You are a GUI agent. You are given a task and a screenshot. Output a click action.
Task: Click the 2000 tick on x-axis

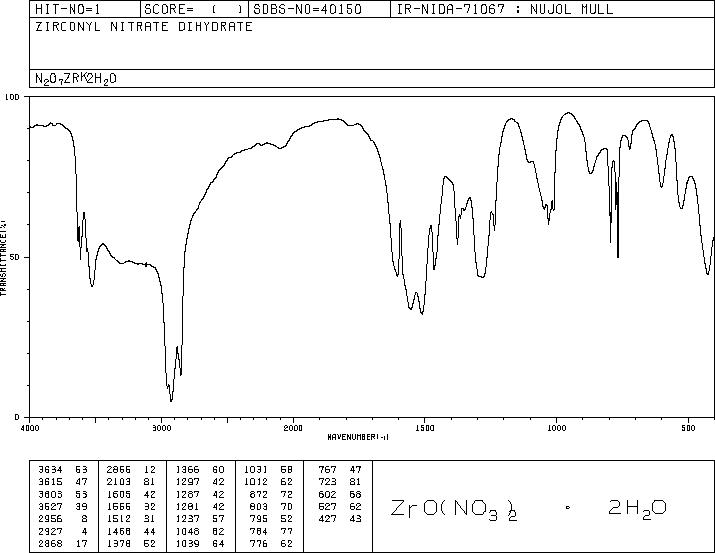point(293,428)
